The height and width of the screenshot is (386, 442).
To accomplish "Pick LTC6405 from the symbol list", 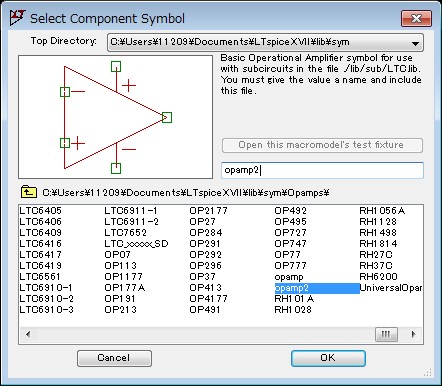I will pos(40,211).
